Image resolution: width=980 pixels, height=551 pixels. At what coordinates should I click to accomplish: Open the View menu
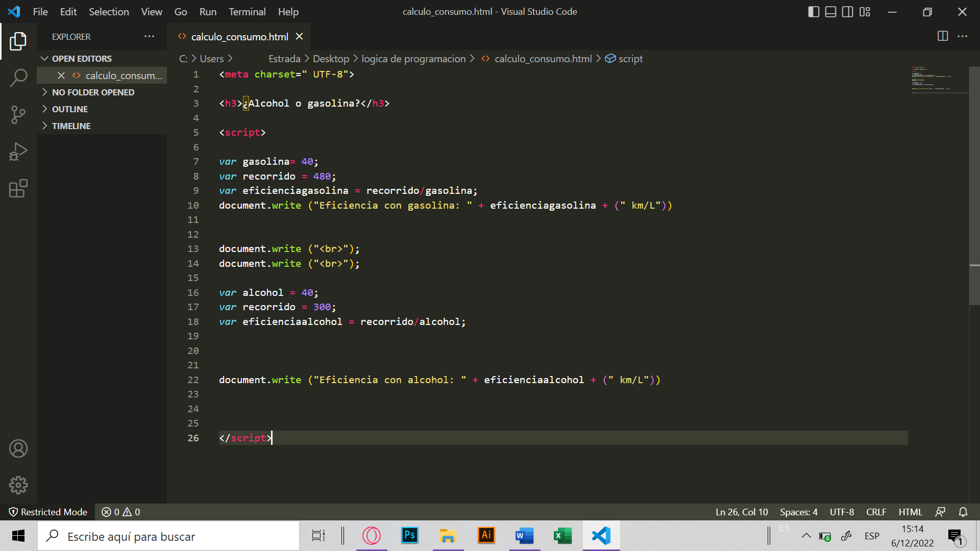[152, 12]
